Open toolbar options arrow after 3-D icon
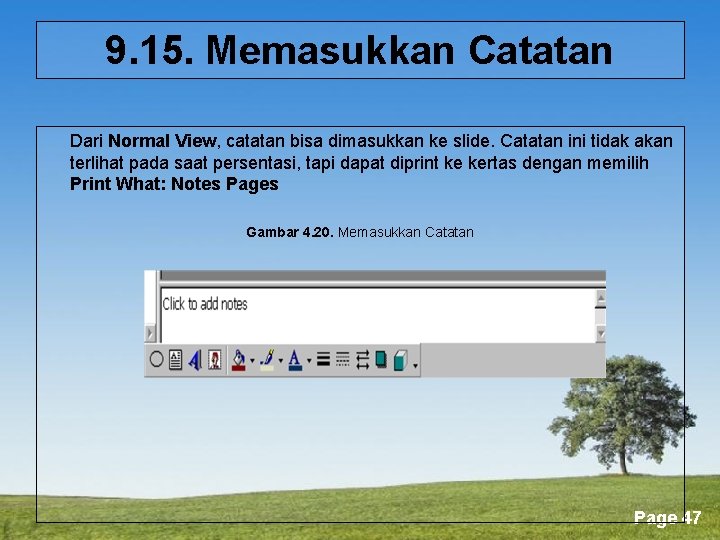The width and height of the screenshot is (720, 540). coord(415,366)
